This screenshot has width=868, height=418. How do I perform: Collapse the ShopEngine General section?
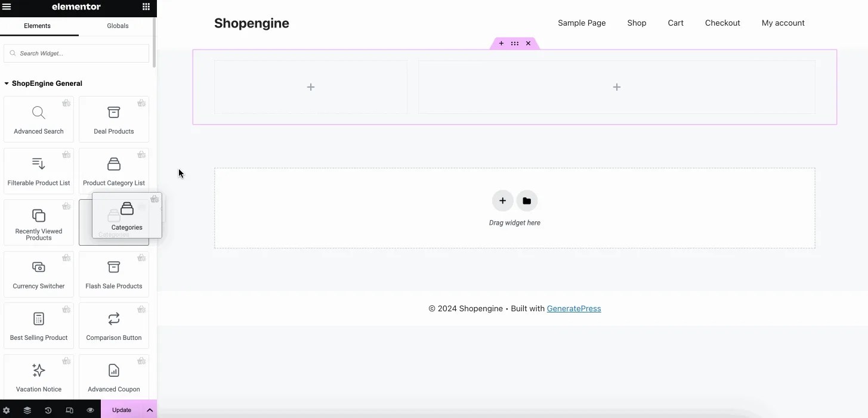coord(43,83)
